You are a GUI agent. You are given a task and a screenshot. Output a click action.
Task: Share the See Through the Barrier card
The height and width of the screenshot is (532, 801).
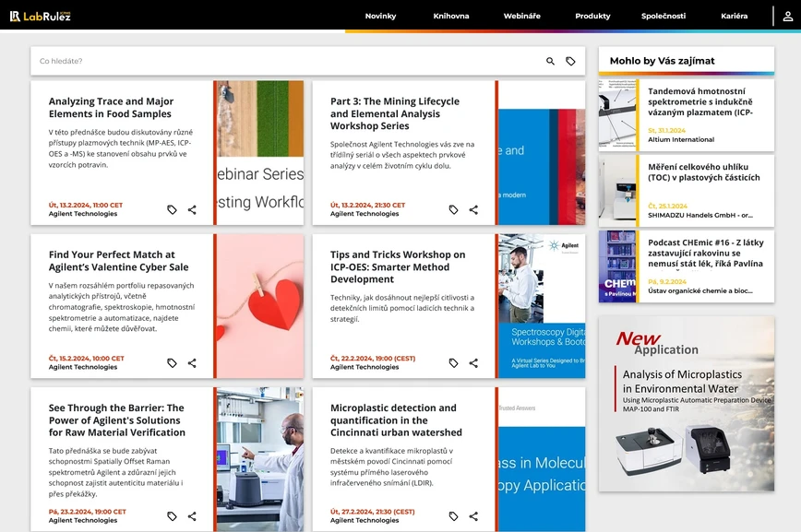(x=192, y=516)
